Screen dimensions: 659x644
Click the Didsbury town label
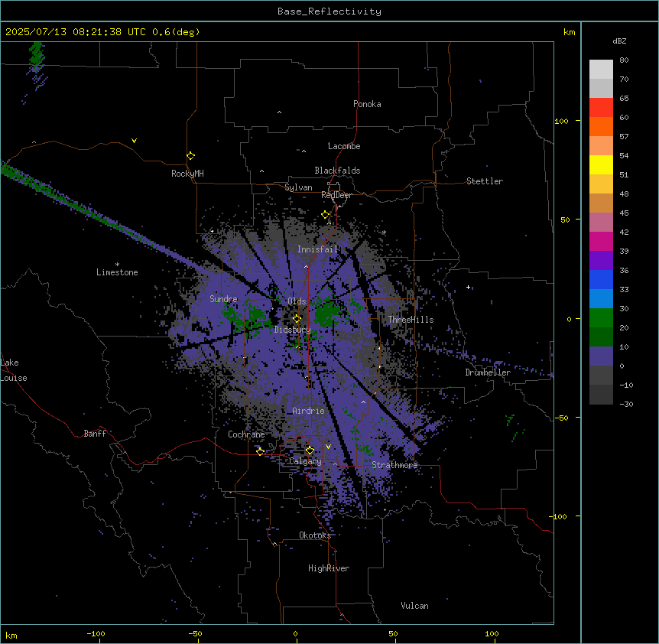(x=293, y=330)
